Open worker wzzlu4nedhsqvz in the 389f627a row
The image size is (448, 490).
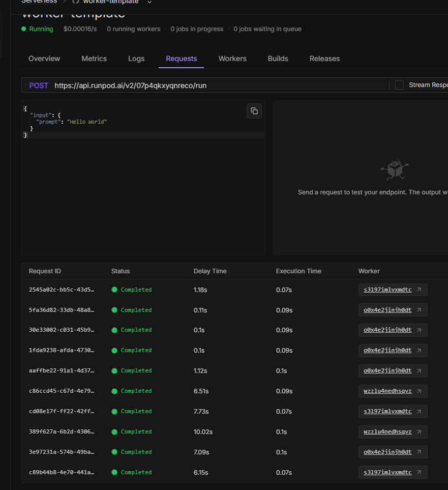click(x=393, y=431)
